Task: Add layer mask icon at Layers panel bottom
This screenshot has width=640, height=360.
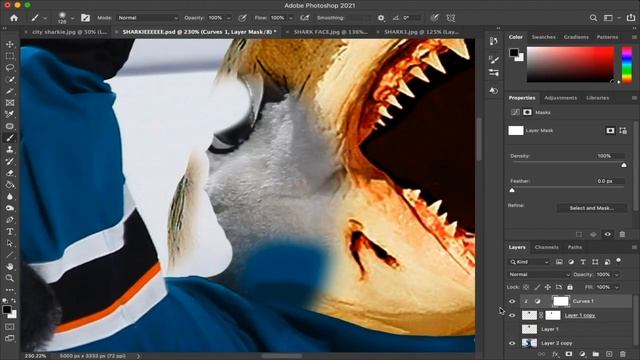Action: click(x=569, y=354)
